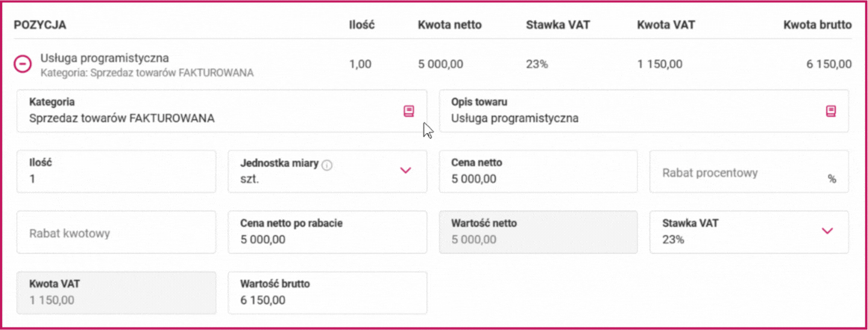Click the disabled Kwota VAT field
The image size is (868, 330).
(x=116, y=293)
